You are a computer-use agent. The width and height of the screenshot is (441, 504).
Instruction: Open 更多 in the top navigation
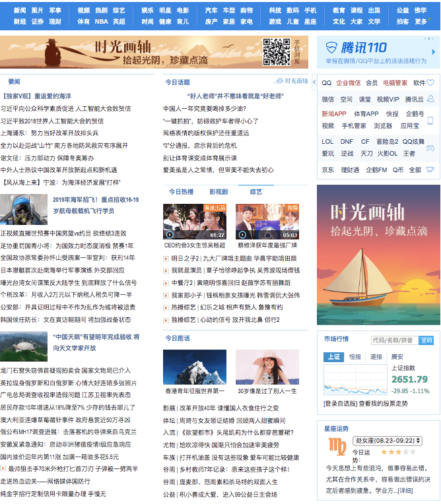(x=421, y=22)
